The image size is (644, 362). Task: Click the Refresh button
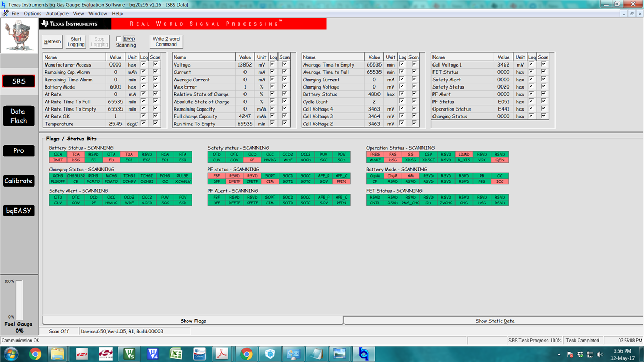click(x=52, y=42)
